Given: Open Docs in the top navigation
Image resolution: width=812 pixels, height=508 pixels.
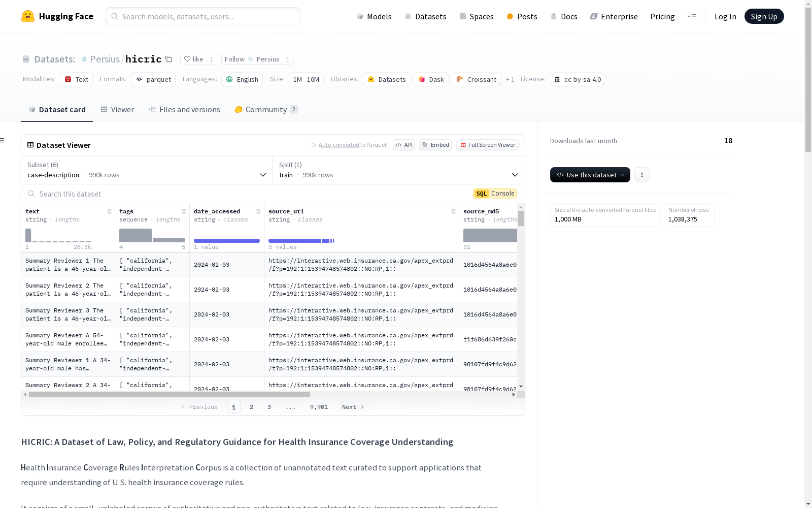Looking at the screenshot, I should point(564,16).
